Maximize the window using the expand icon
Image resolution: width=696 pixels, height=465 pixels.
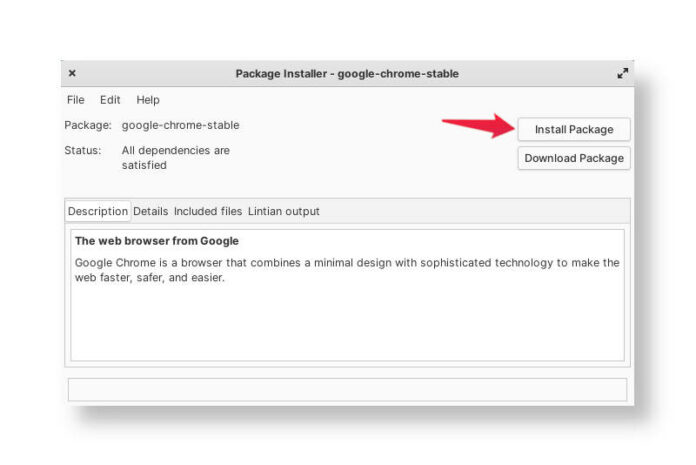(622, 73)
